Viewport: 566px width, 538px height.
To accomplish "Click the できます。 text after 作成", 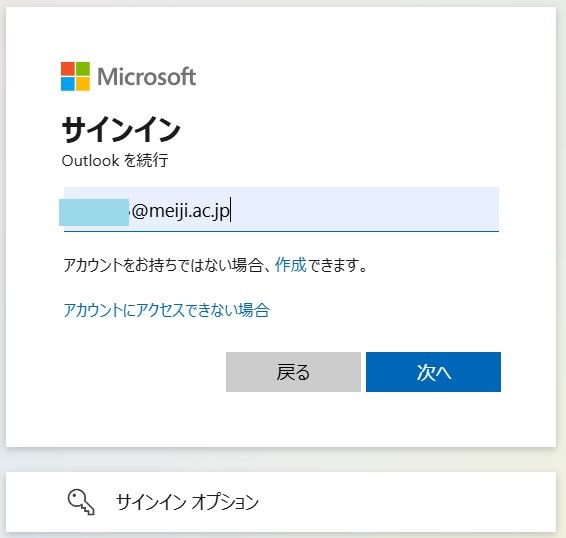I will [337, 265].
